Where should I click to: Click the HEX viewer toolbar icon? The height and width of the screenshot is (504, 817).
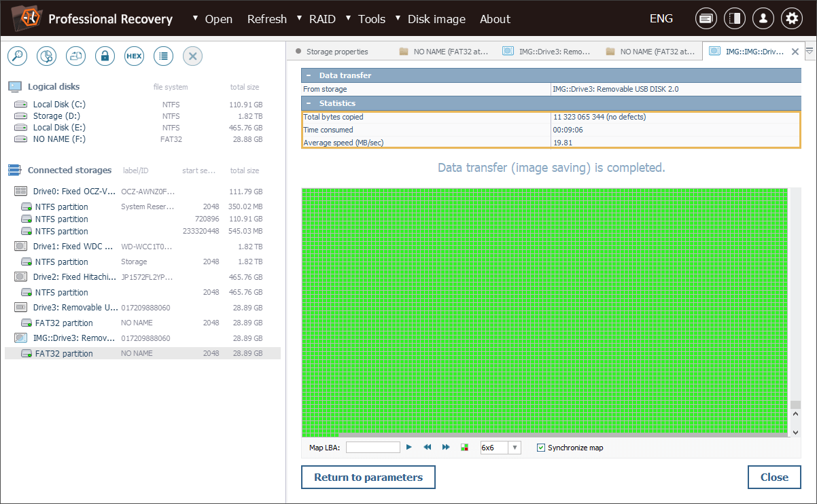[x=134, y=56]
